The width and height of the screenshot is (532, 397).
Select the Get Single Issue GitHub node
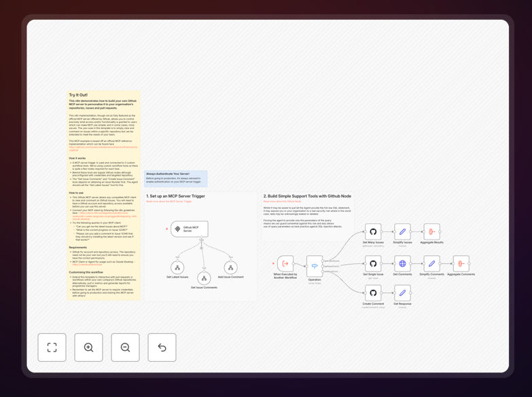[373, 263]
